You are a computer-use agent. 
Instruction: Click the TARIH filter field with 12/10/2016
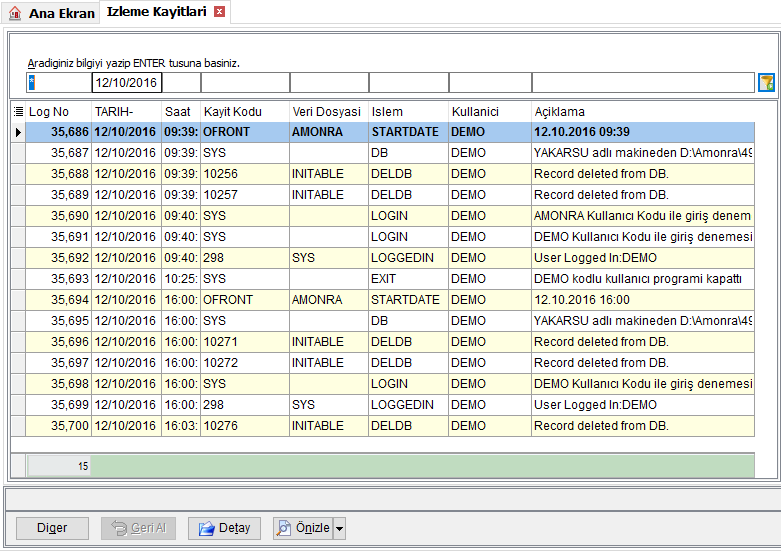(x=127, y=83)
